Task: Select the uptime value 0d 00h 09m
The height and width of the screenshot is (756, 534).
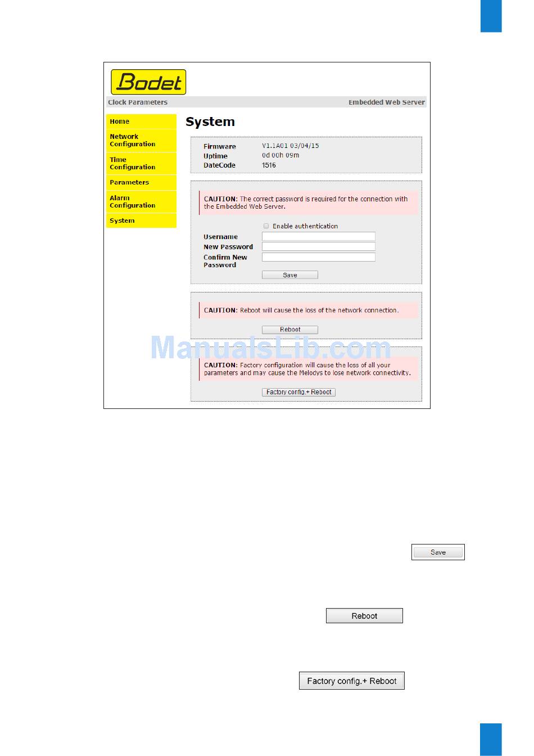Action: point(280,155)
